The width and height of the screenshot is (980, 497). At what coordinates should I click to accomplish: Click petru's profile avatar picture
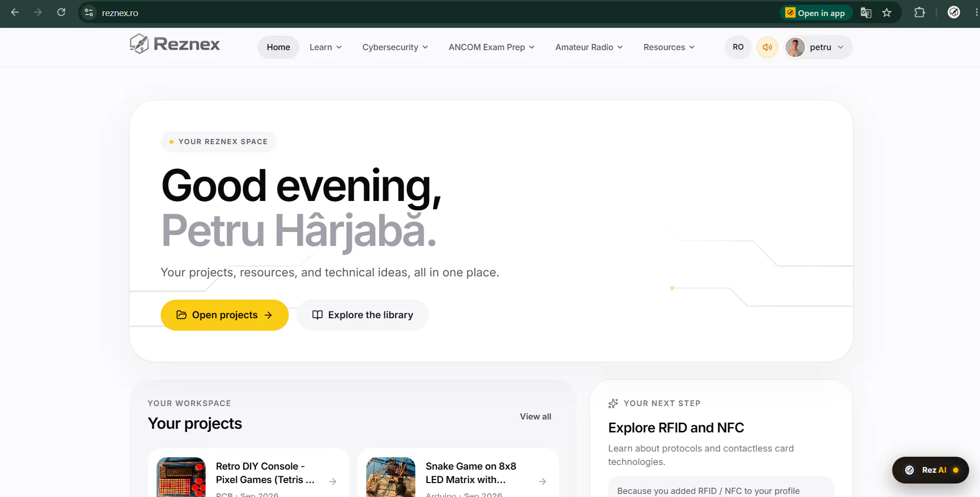[795, 47]
